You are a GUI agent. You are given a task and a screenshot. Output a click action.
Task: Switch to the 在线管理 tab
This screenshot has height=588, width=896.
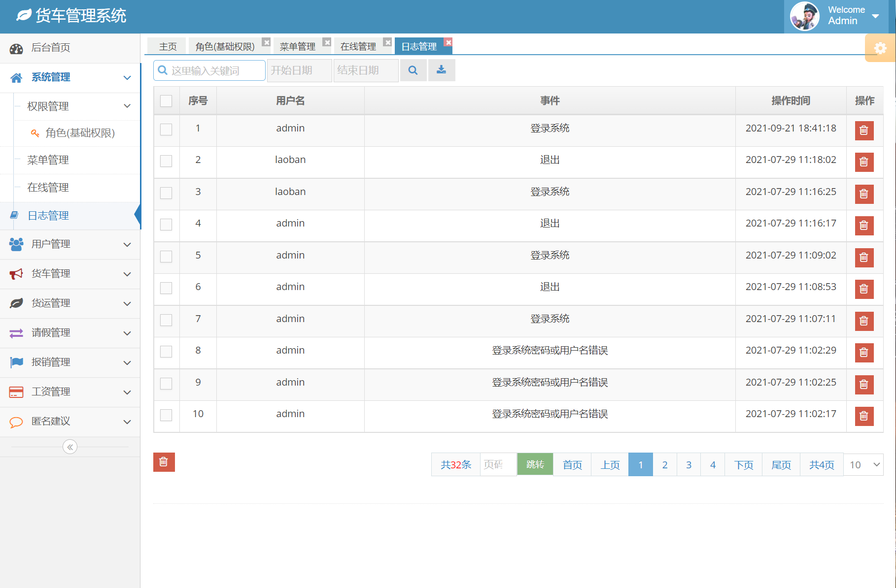coord(358,46)
